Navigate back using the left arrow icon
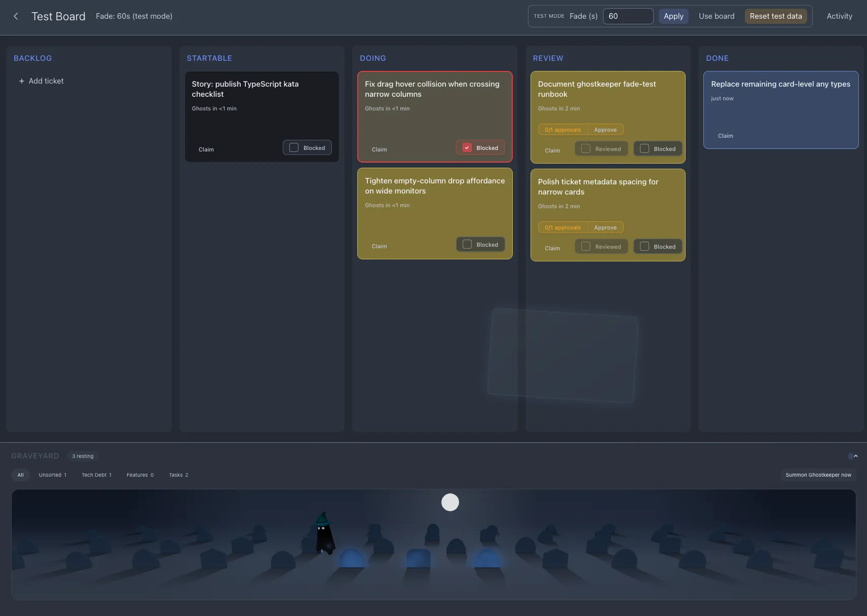The height and width of the screenshot is (616, 867). [x=16, y=16]
